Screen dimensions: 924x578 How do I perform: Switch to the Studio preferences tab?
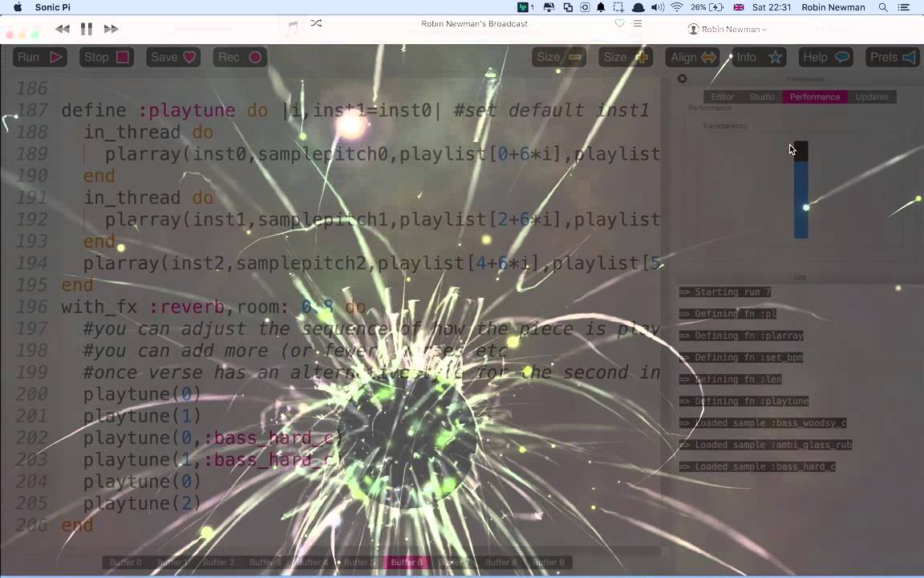coord(762,96)
